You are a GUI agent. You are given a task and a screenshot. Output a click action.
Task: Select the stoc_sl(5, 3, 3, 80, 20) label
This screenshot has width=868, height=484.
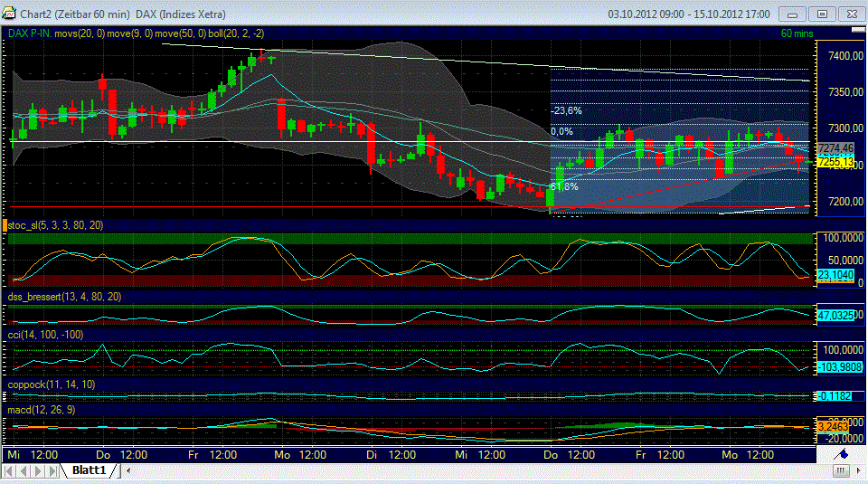tap(55, 225)
